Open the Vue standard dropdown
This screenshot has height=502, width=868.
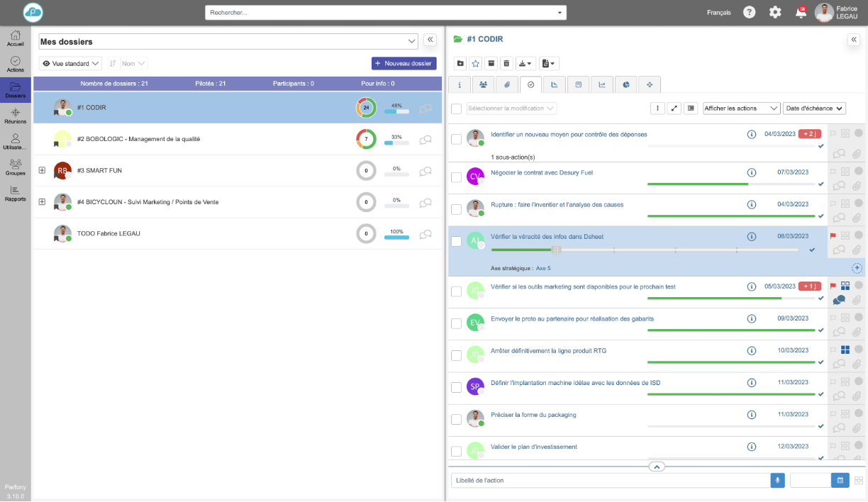(x=70, y=63)
